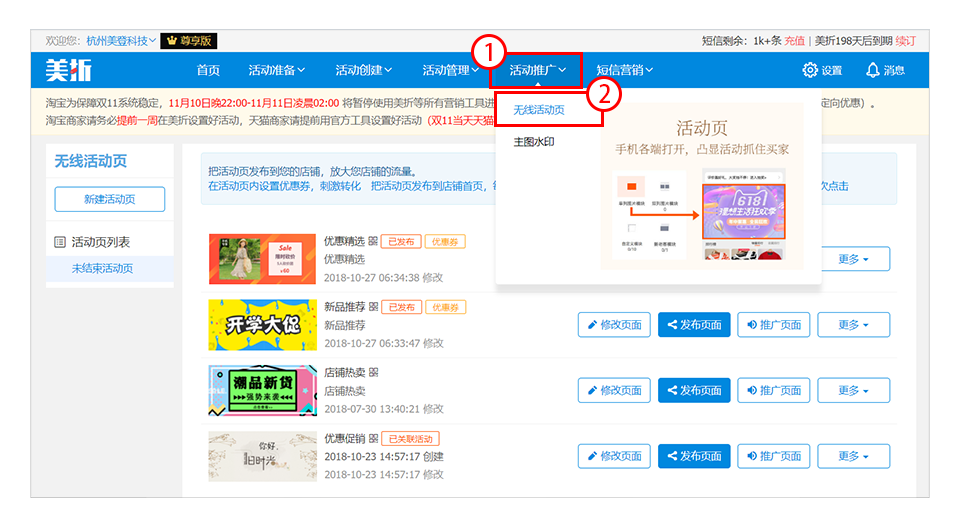Select 无线活动页 in the dropdown menu
960x528 pixels.
click(539, 110)
